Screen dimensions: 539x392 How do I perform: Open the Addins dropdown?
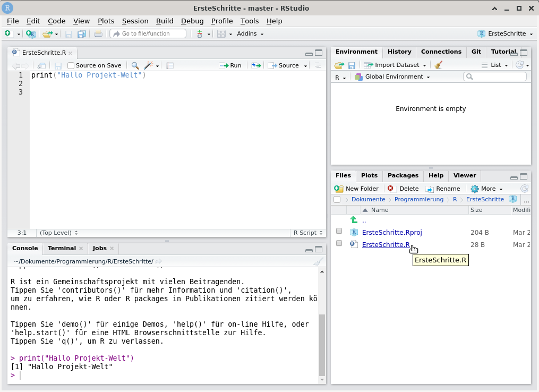click(x=250, y=33)
